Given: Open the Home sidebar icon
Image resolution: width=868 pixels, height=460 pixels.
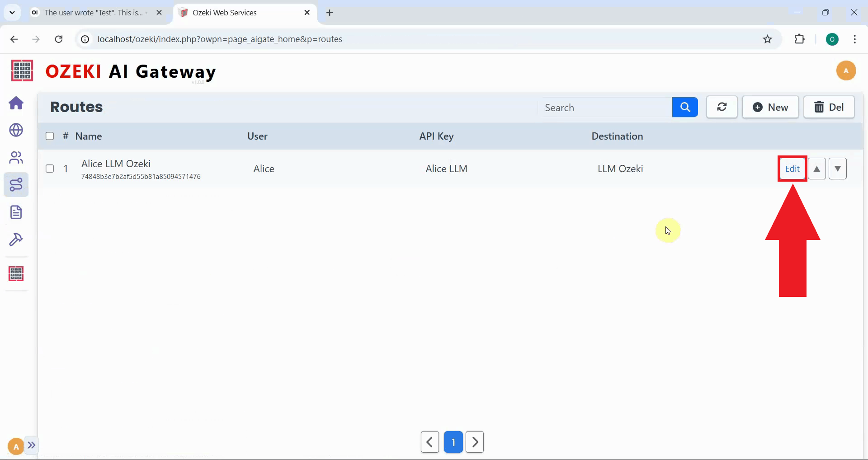Looking at the screenshot, I should pyautogui.click(x=16, y=103).
